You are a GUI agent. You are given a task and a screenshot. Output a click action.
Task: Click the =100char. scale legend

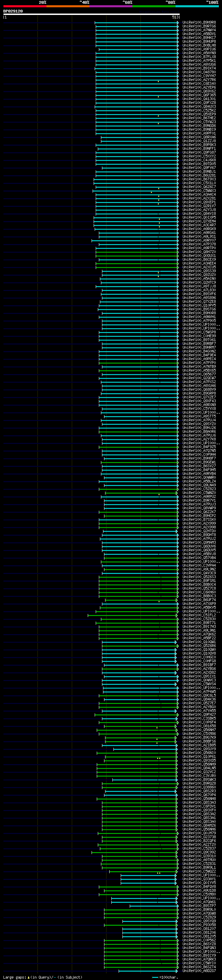tap(165, 977)
